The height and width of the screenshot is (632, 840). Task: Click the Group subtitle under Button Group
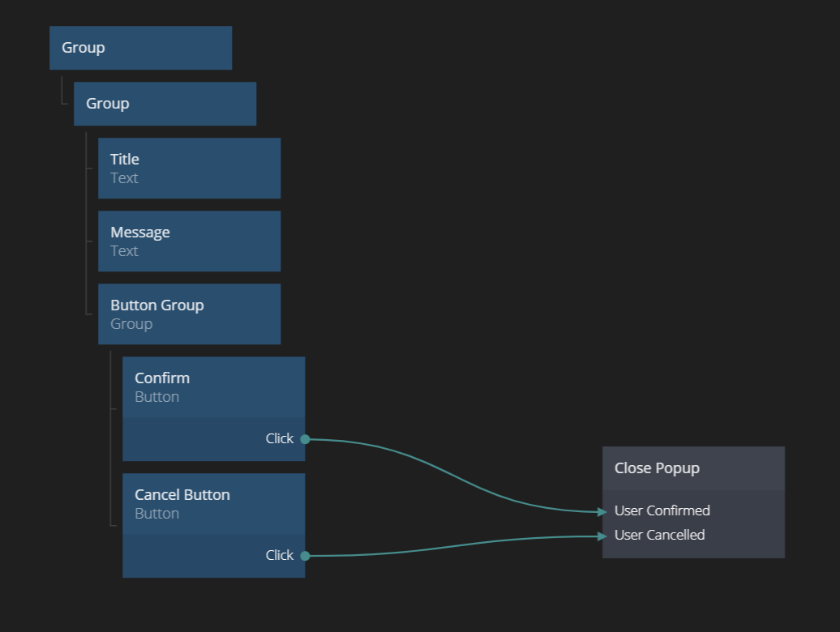coord(131,324)
